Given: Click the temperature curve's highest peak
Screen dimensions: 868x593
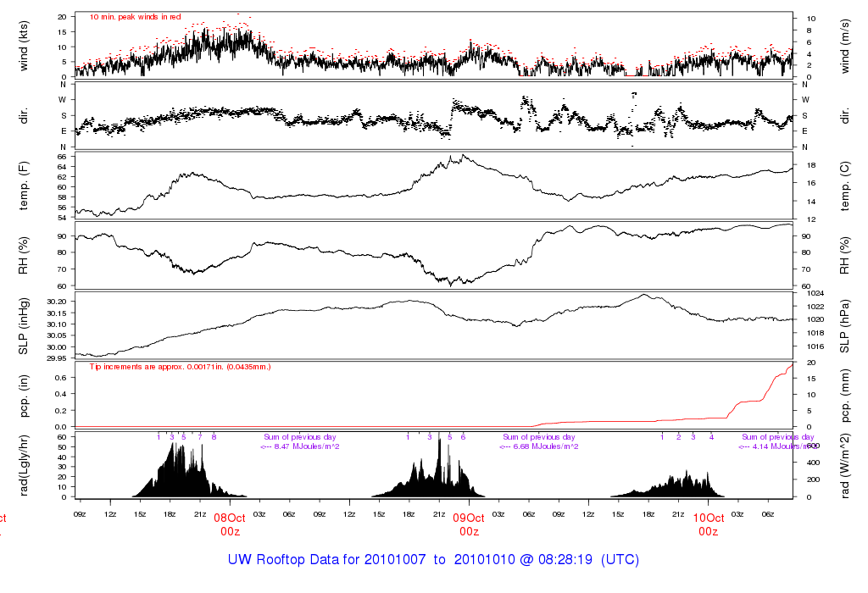Looking at the screenshot, I should pyautogui.click(x=463, y=155).
